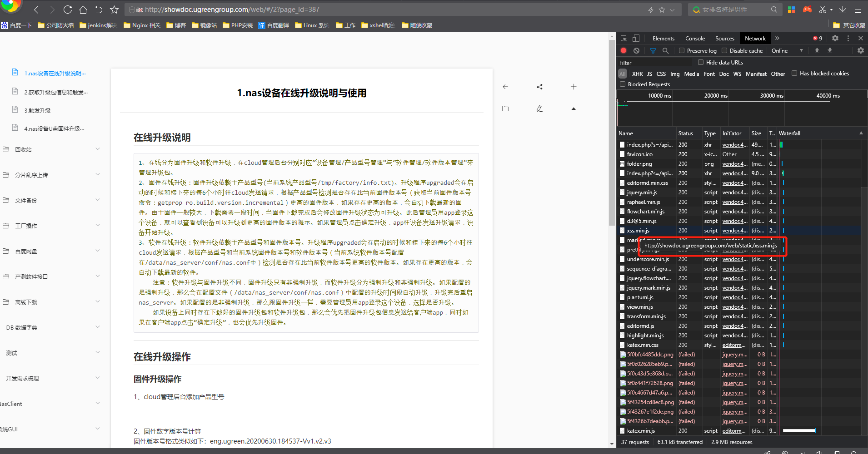Open the network request filter funnel

pyautogui.click(x=653, y=50)
